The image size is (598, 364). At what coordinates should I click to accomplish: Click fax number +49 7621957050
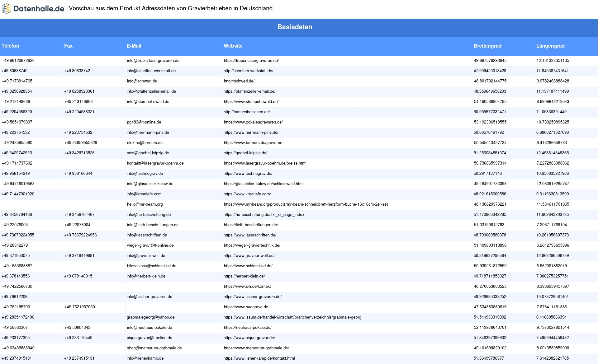click(x=80, y=307)
